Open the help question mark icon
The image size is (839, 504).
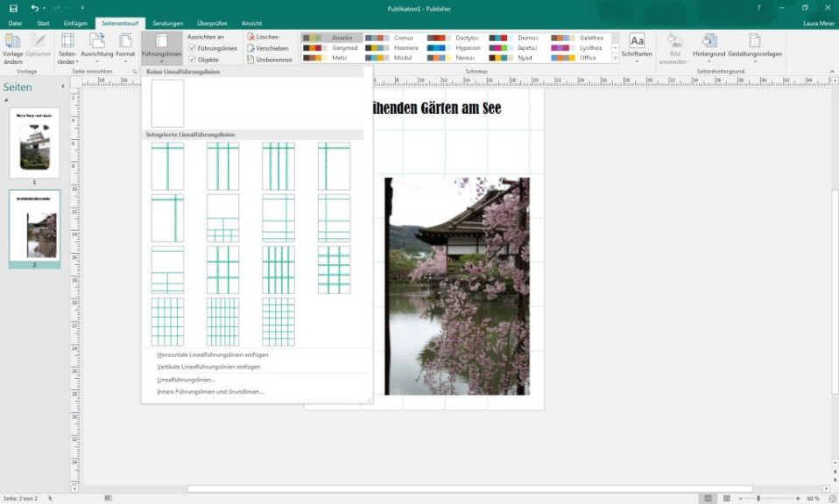(758, 8)
